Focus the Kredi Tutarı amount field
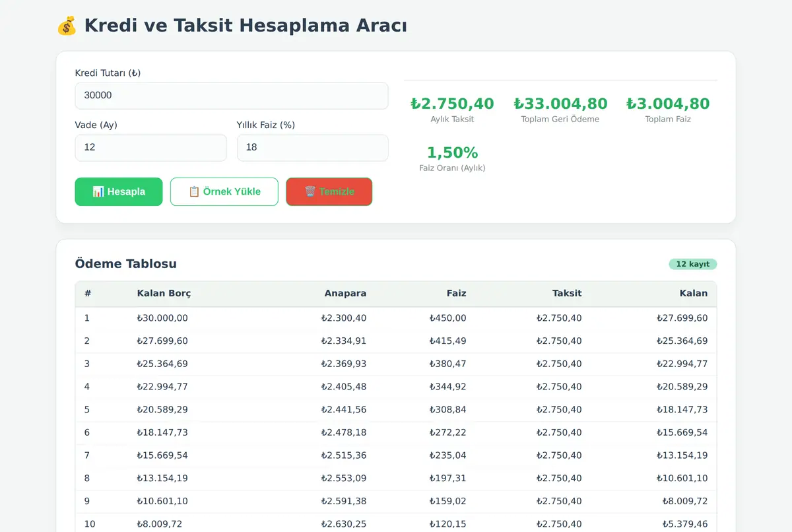Image resolution: width=792 pixels, height=532 pixels. [x=232, y=96]
